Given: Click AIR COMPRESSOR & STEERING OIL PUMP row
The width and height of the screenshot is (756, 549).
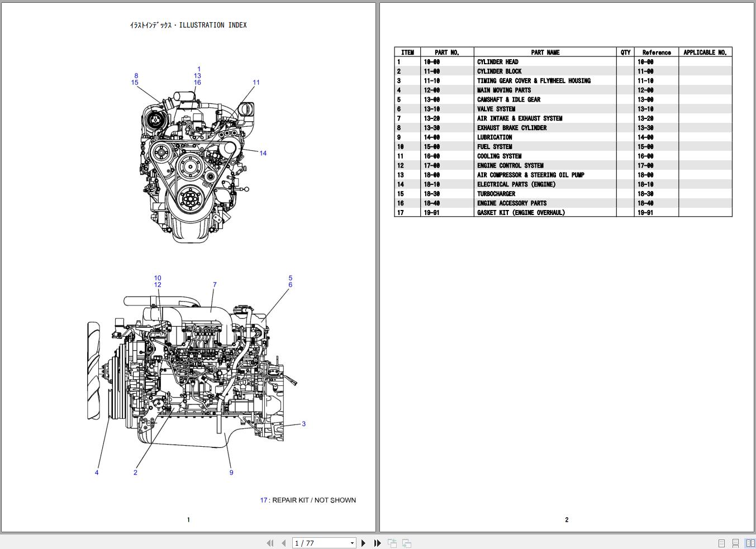Looking at the screenshot, I should [x=563, y=175].
